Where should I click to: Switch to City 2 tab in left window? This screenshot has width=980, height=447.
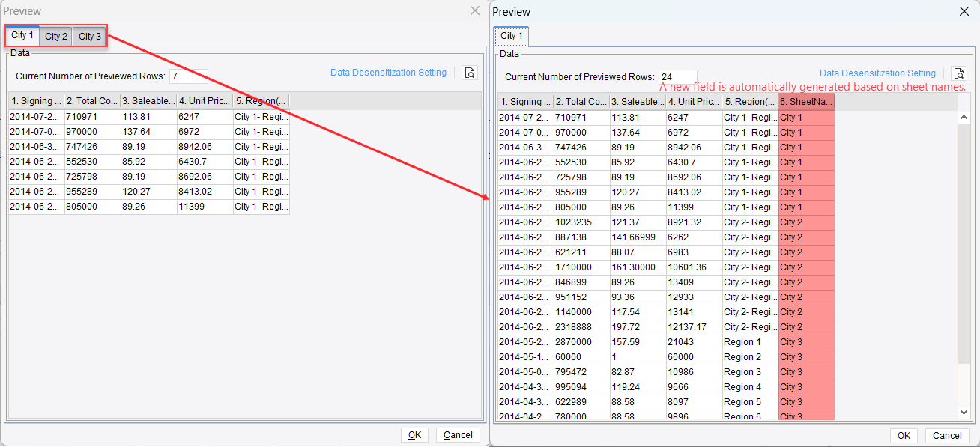tap(56, 37)
